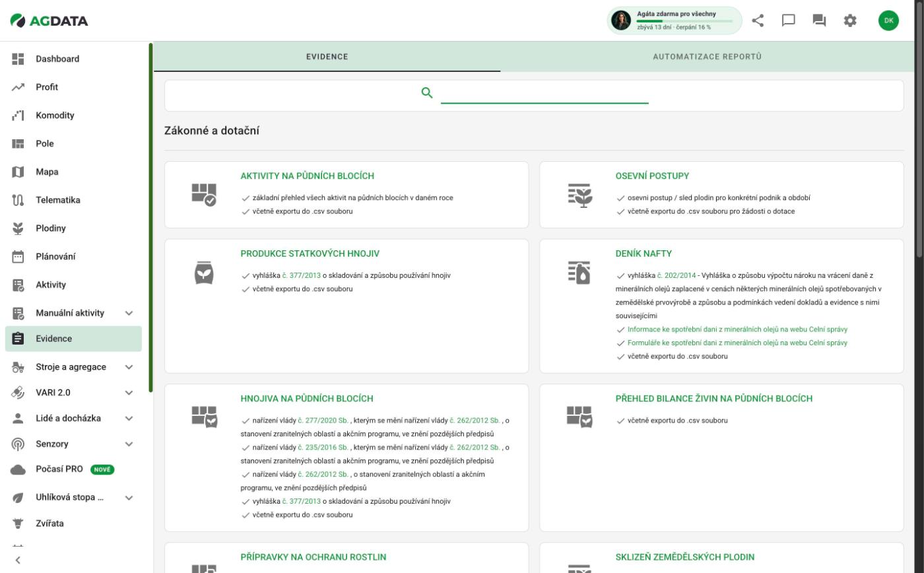Switch to Automatizace reportů tab
Viewport: 924px width, 573px height.
[x=707, y=57]
